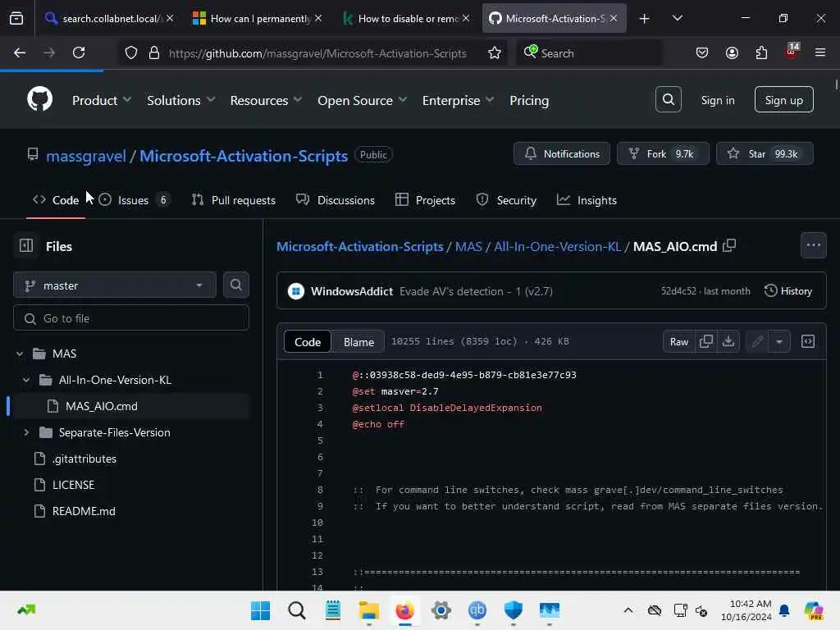Collapse the MAS folder chevron
This screenshot has height=630, width=840.
[20, 354]
